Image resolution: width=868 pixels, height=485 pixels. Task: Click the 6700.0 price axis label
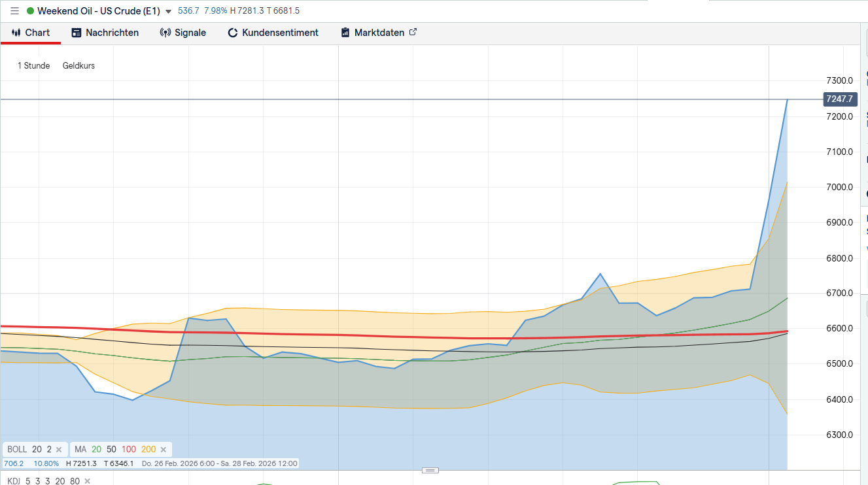pos(840,293)
